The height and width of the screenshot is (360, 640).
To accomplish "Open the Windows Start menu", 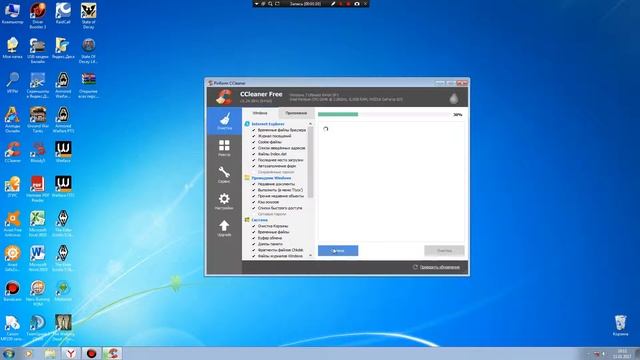I will (x=8, y=353).
